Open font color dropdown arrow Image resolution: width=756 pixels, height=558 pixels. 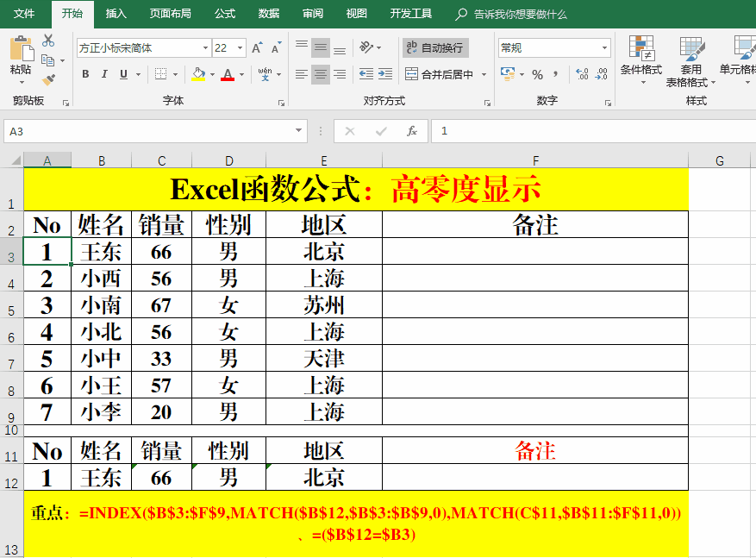click(x=241, y=74)
